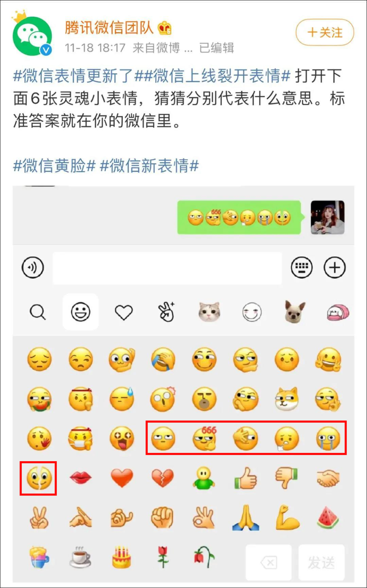Viewport: 367px width, 588px height.
Task: Focus the chat message input field
Action: 167,268
